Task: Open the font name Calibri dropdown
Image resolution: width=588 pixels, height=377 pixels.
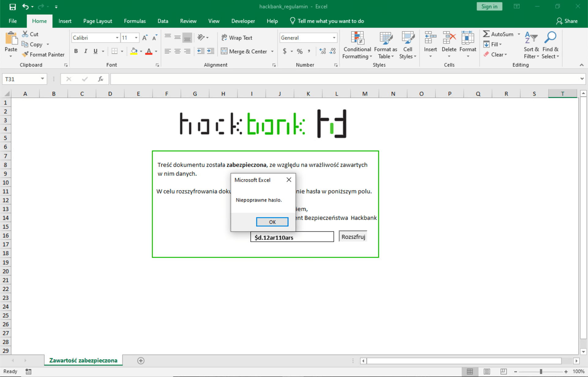Action: [x=117, y=38]
